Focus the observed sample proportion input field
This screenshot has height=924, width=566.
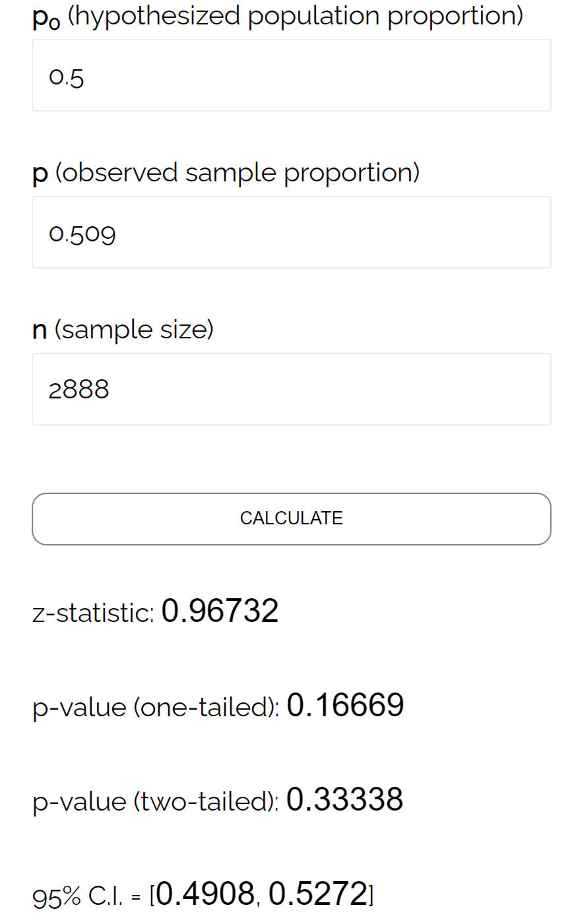tap(291, 233)
